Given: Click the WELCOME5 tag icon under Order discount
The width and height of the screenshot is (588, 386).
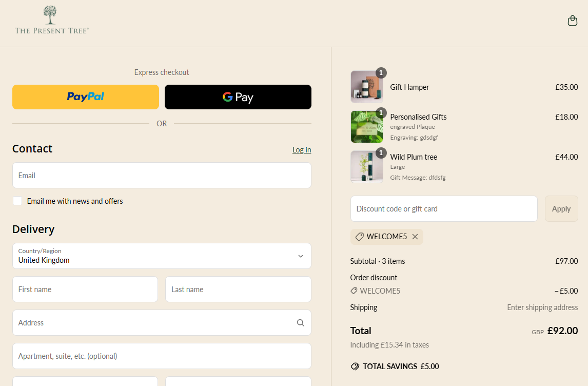Looking at the screenshot, I should coord(354,291).
